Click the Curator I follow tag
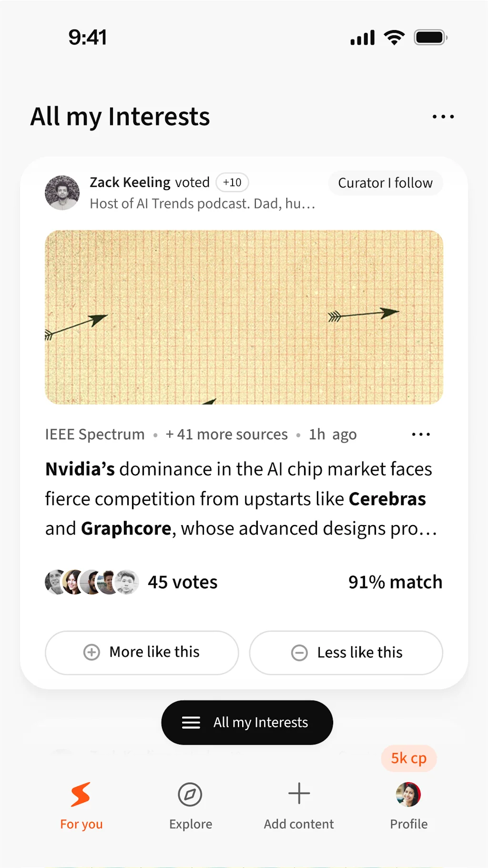 (385, 183)
